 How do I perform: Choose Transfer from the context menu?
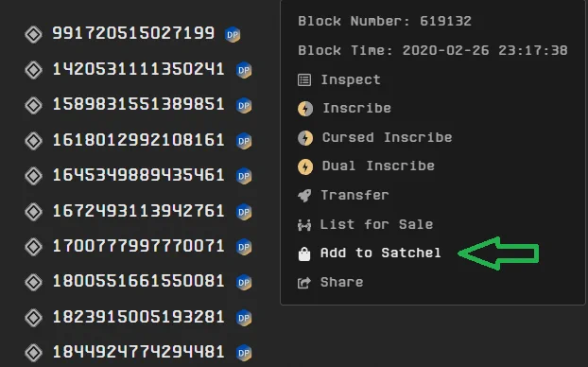point(355,195)
